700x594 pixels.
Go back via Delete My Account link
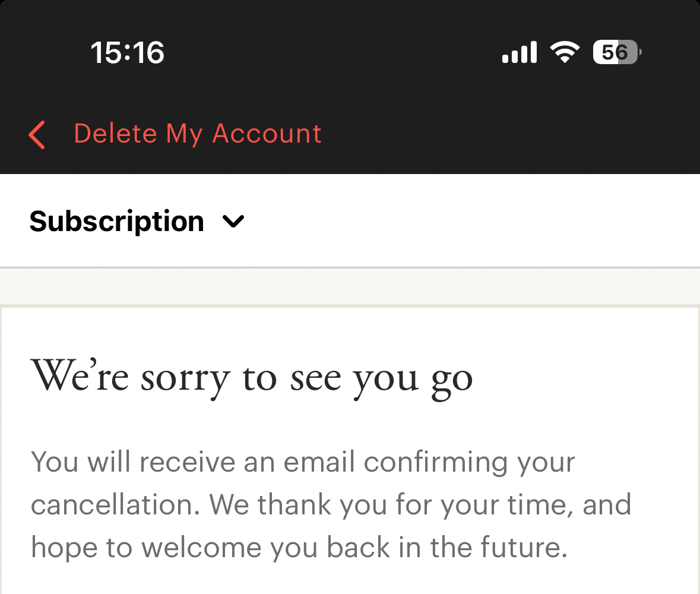click(197, 134)
